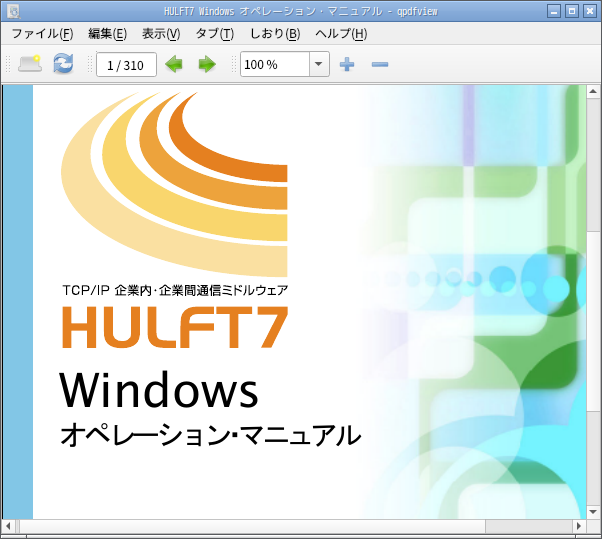
Task: Open the しおり(B) menu
Action: (275, 34)
